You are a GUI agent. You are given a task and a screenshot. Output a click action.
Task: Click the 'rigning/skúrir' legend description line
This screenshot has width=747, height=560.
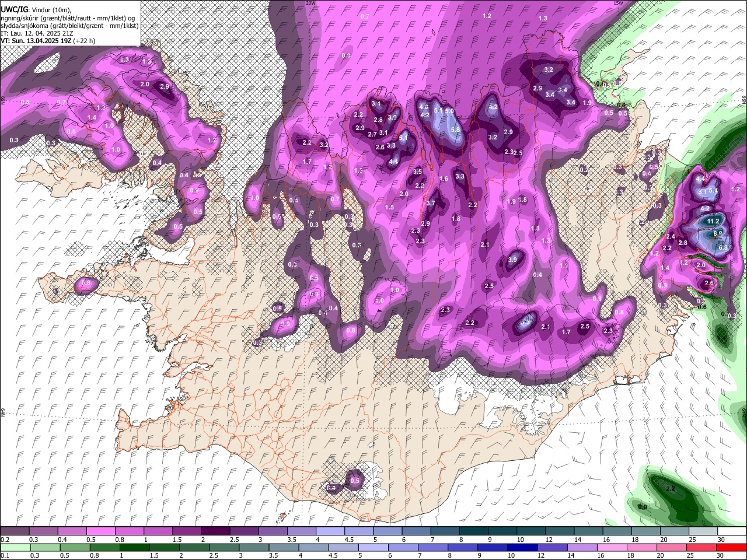click(x=68, y=18)
